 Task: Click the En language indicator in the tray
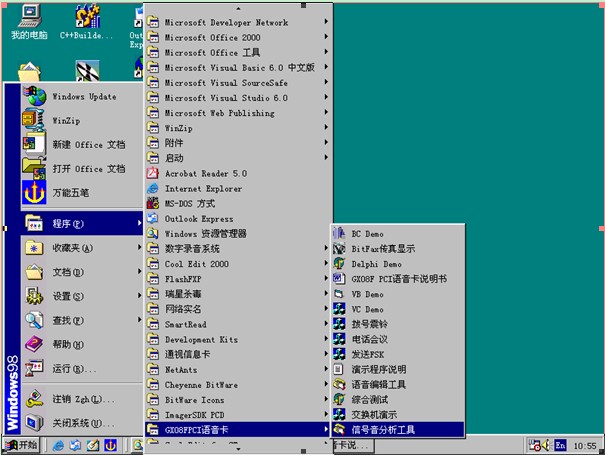[x=561, y=443]
